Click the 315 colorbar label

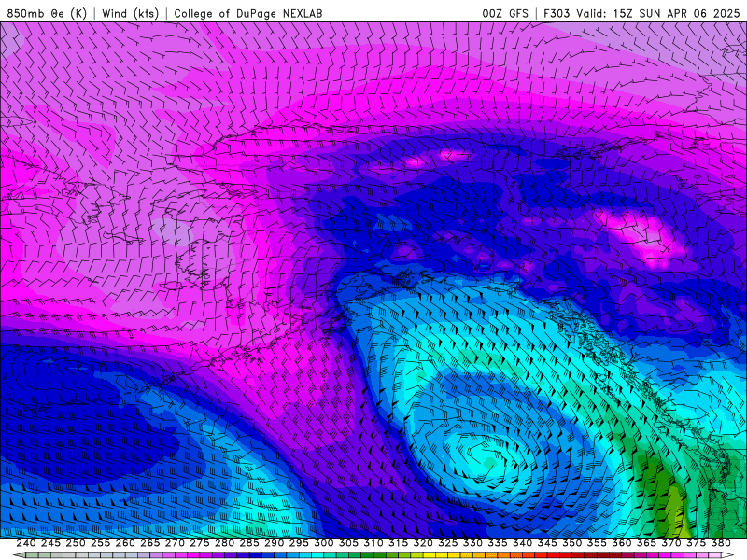click(398, 543)
